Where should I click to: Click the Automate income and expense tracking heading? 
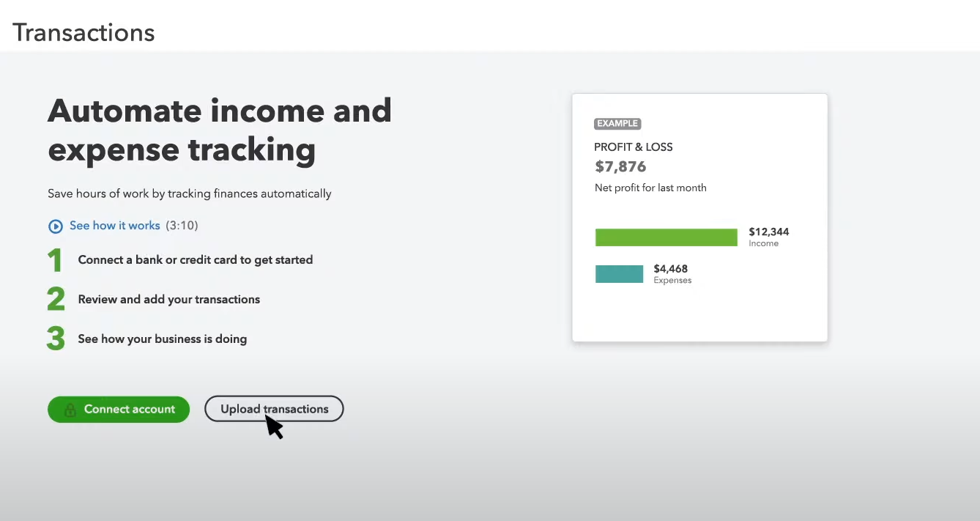(220, 130)
